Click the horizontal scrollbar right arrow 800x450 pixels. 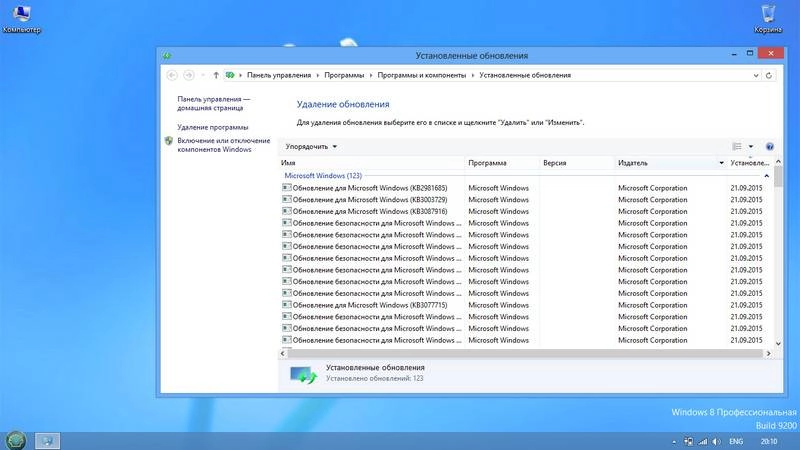pyautogui.click(x=768, y=353)
